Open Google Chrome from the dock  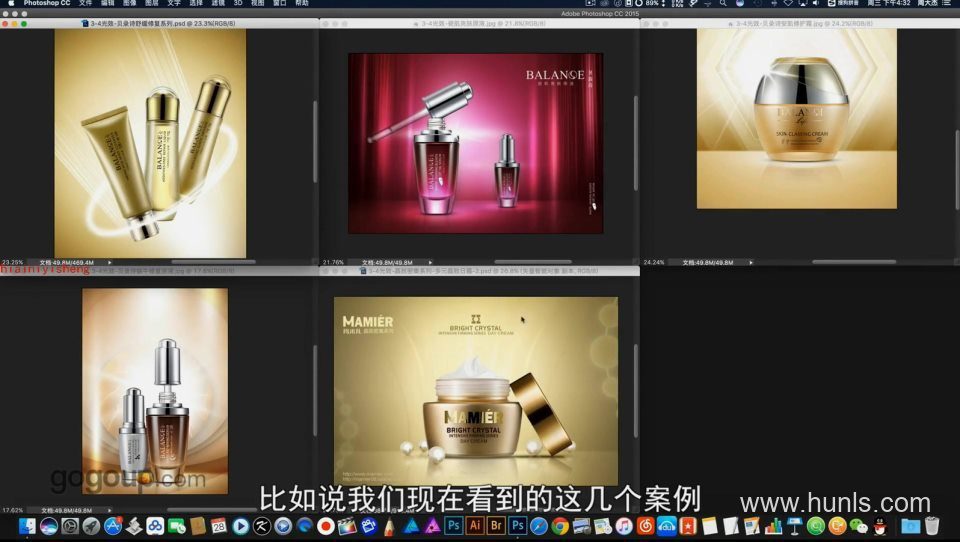[x=560, y=526]
